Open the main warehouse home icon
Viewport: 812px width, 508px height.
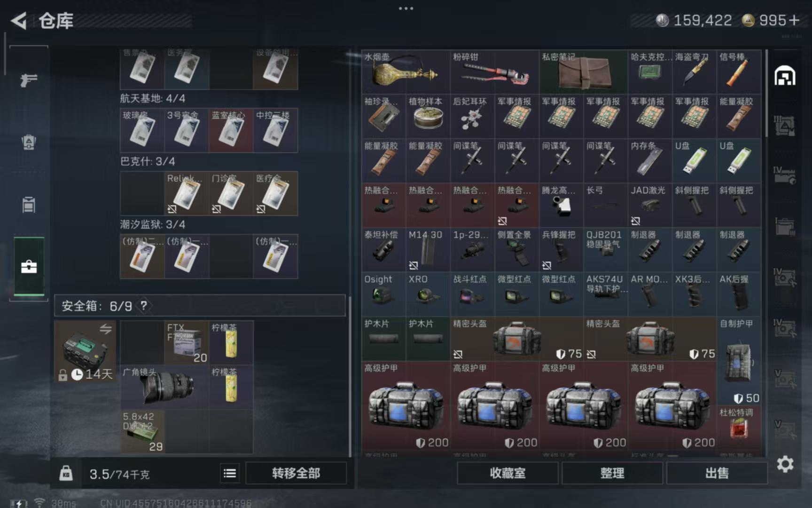click(785, 76)
